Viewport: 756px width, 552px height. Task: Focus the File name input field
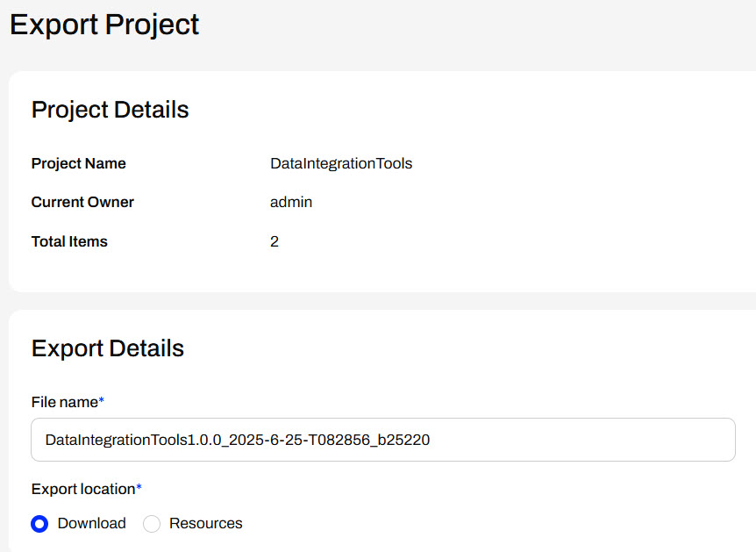click(x=383, y=440)
